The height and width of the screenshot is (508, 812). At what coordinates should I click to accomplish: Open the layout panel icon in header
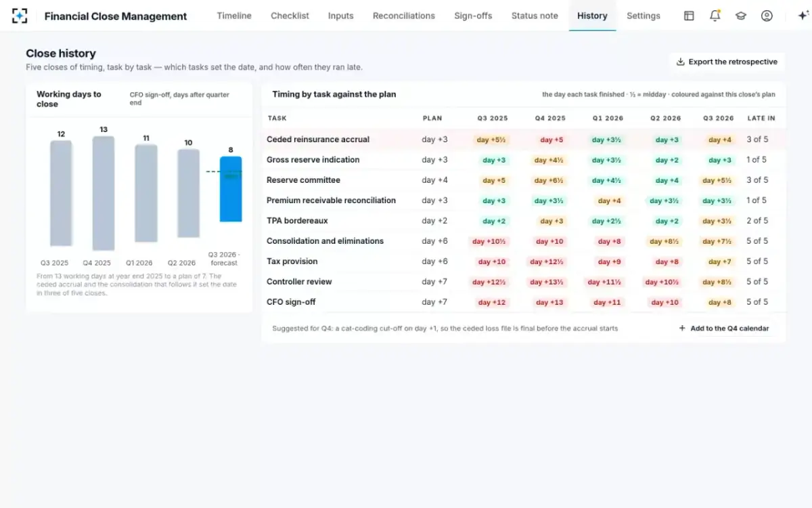689,16
